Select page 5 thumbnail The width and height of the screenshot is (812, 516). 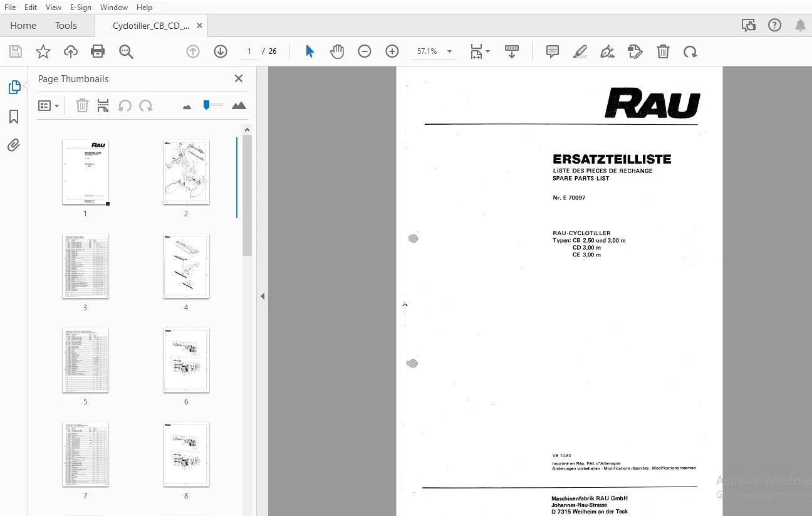point(85,361)
